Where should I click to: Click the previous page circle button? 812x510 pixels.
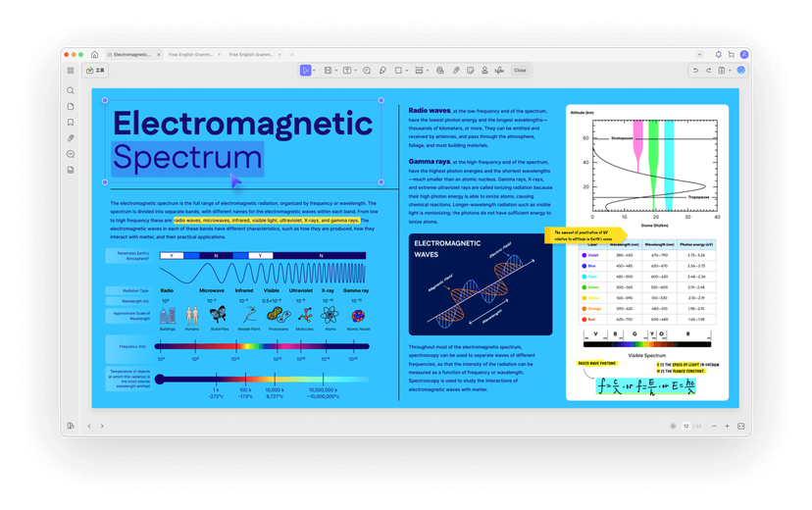(673, 426)
